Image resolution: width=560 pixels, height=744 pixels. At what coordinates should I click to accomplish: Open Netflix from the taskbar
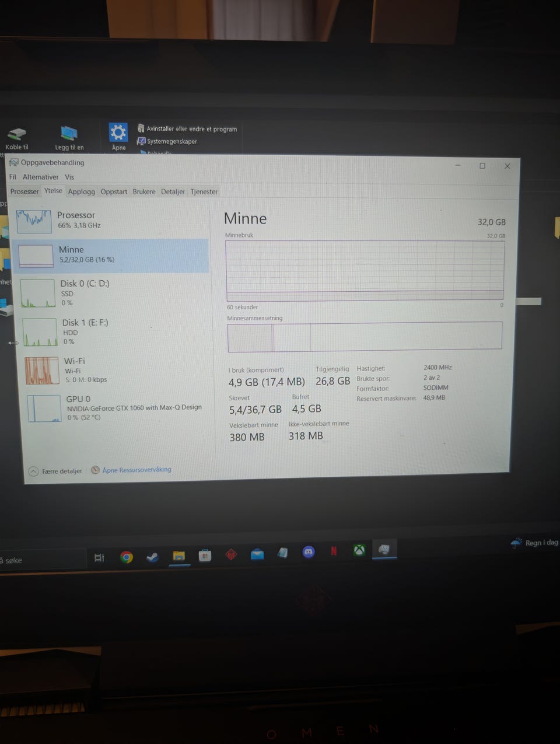point(334,550)
